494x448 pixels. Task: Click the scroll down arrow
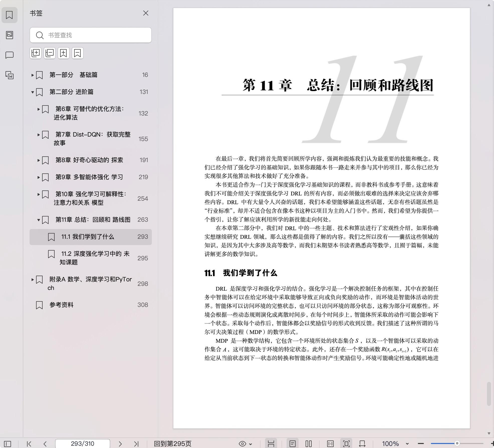(x=489, y=433)
